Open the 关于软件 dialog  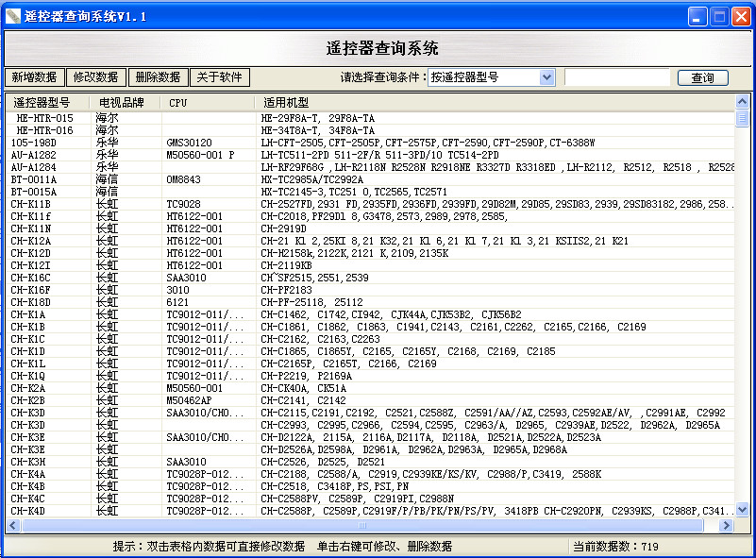(220, 77)
